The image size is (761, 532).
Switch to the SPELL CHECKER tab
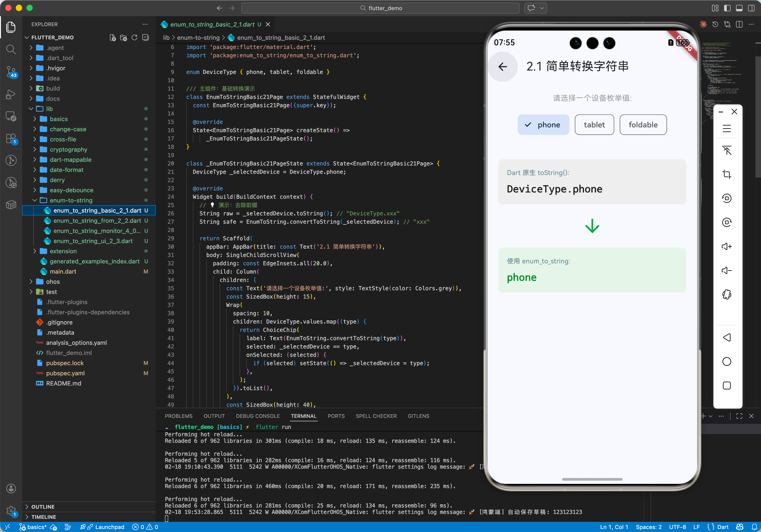[x=376, y=416]
